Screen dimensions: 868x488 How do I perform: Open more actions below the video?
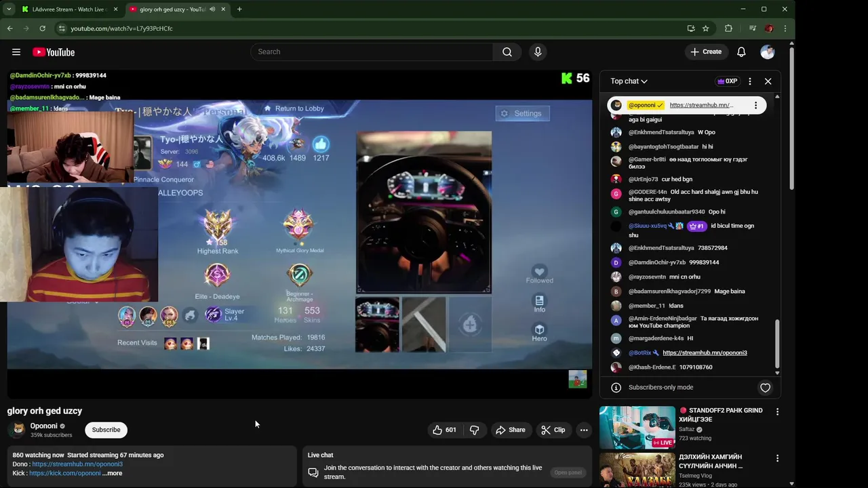(x=584, y=430)
